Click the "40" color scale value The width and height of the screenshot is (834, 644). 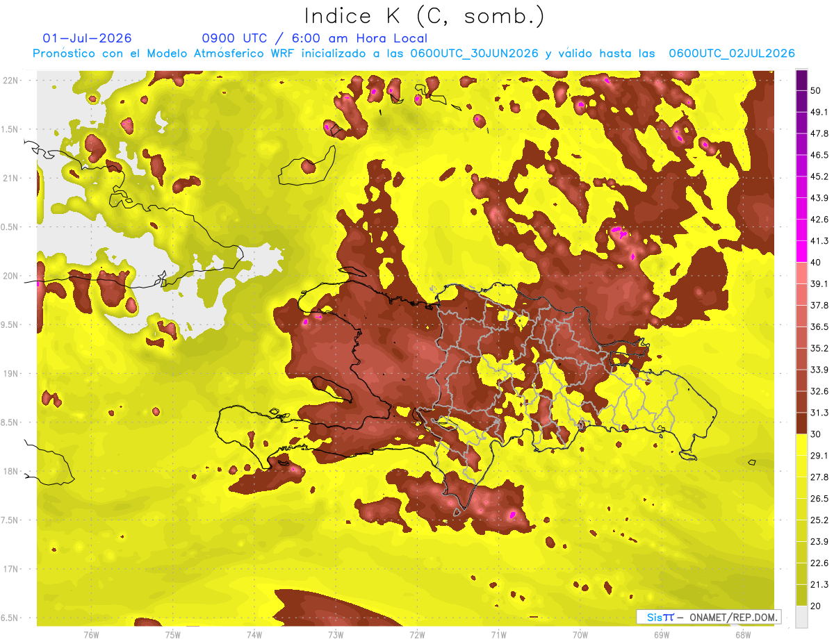(x=817, y=262)
